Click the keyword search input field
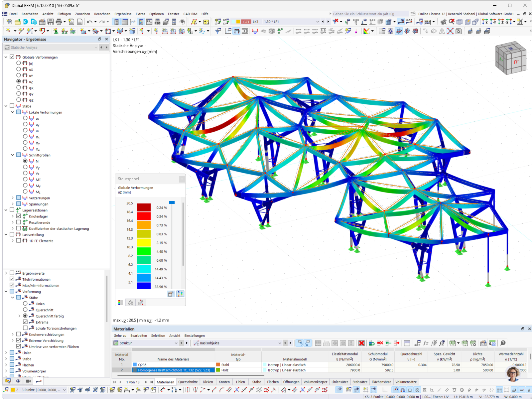 pos(369,14)
